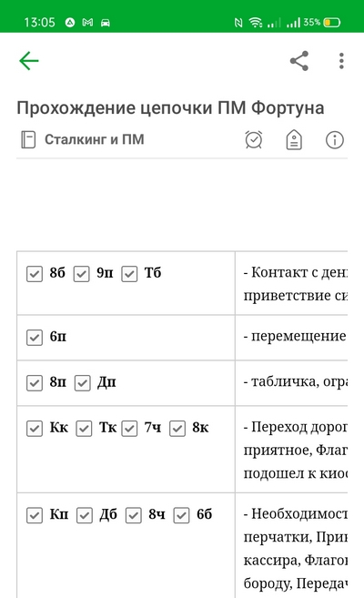Open the share note icon
This screenshot has height=598, width=364.
[x=299, y=61]
